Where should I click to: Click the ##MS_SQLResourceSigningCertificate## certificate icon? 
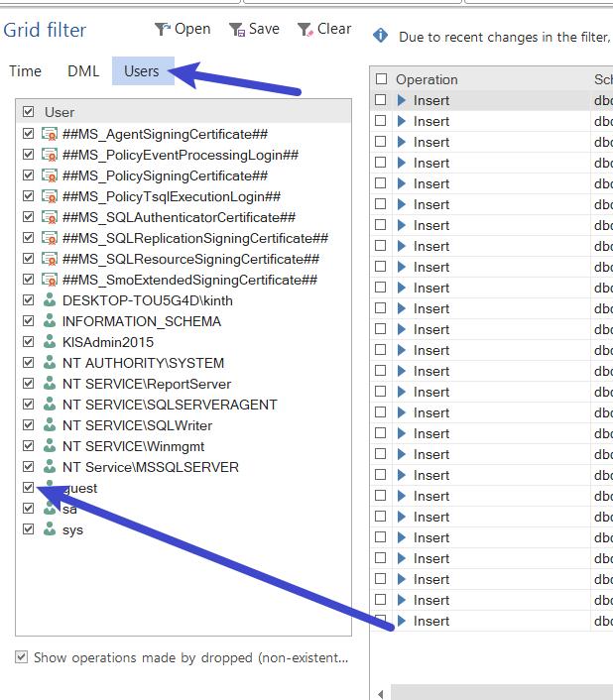point(50,259)
